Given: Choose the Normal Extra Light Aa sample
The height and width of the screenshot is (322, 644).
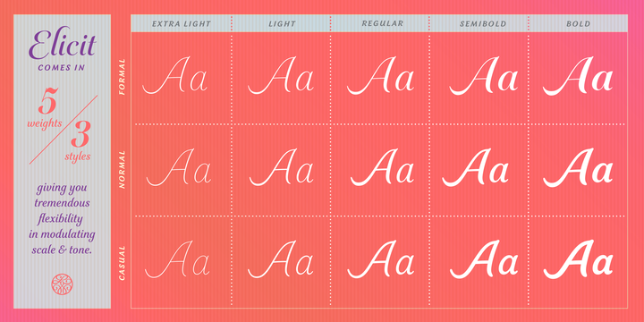Looking at the screenshot, I should click(x=179, y=167).
